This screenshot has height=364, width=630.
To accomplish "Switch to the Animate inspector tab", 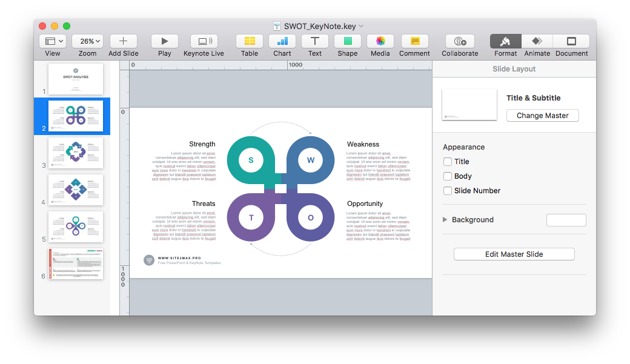I will (x=537, y=41).
